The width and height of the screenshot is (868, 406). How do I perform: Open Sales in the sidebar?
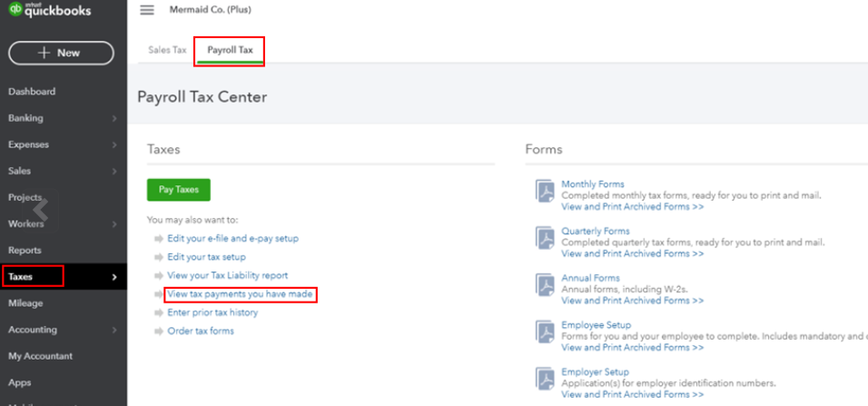tap(19, 171)
